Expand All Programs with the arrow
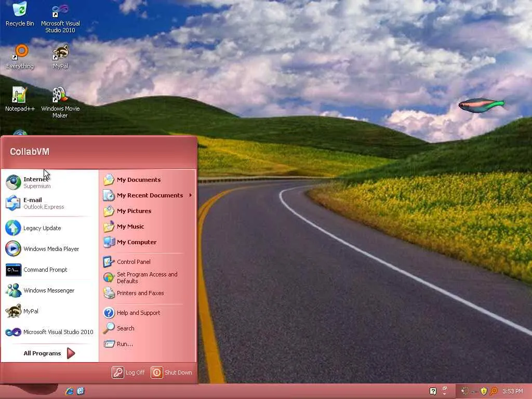 [49, 353]
